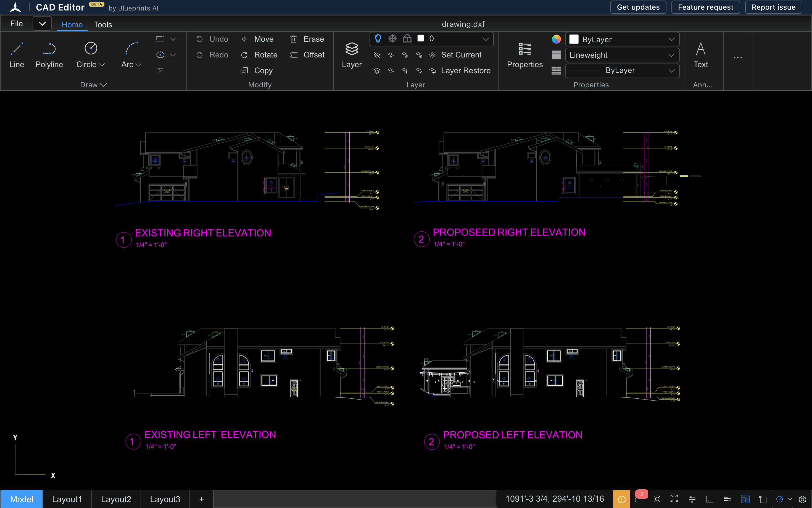Open the File menu
Screen dimensions: 812x508
pyautogui.click(x=17, y=23)
